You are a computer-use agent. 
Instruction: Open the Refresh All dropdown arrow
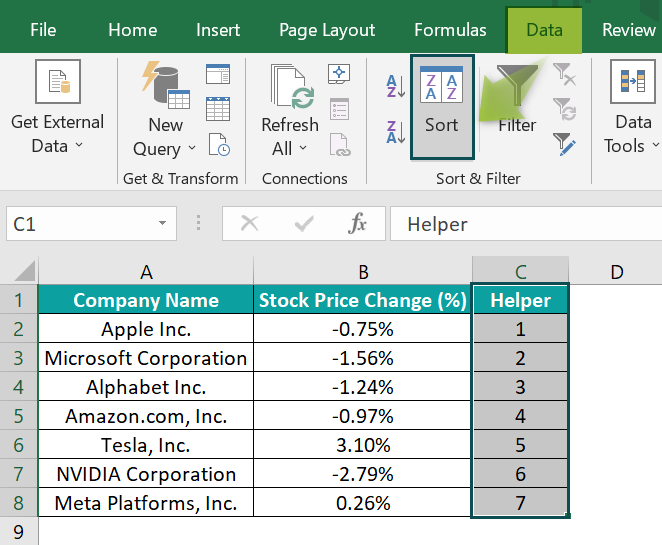(x=303, y=148)
